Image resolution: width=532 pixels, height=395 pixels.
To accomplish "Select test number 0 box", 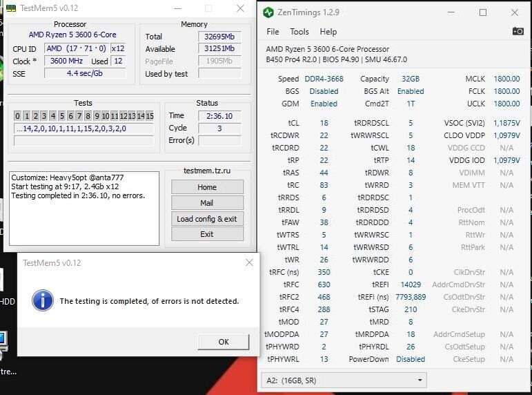I will (x=18, y=116).
